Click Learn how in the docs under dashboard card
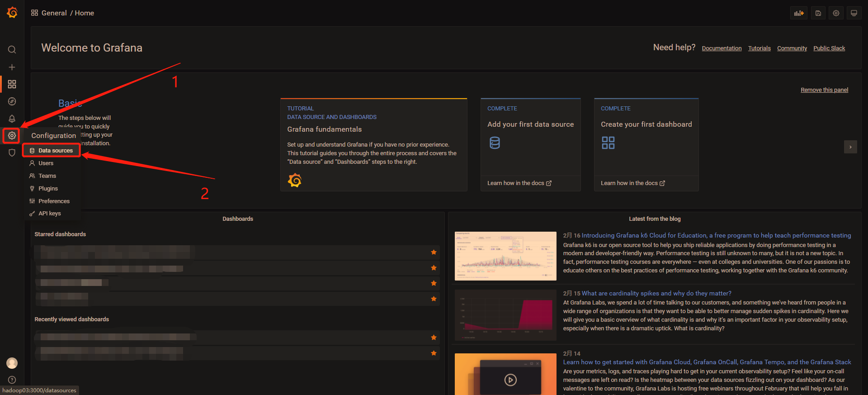Screen dimensions: 868x395 pos(633,183)
